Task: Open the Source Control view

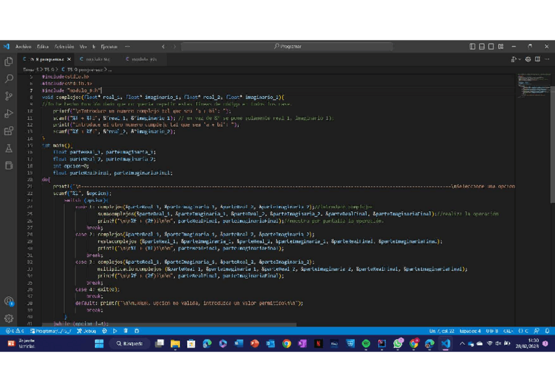Action: (9, 96)
